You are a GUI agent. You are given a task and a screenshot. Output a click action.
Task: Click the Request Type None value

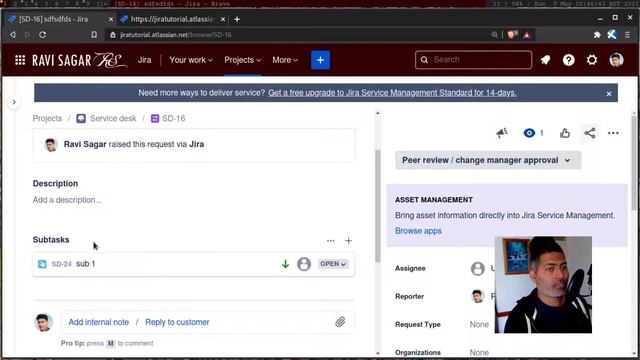pos(479,324)
